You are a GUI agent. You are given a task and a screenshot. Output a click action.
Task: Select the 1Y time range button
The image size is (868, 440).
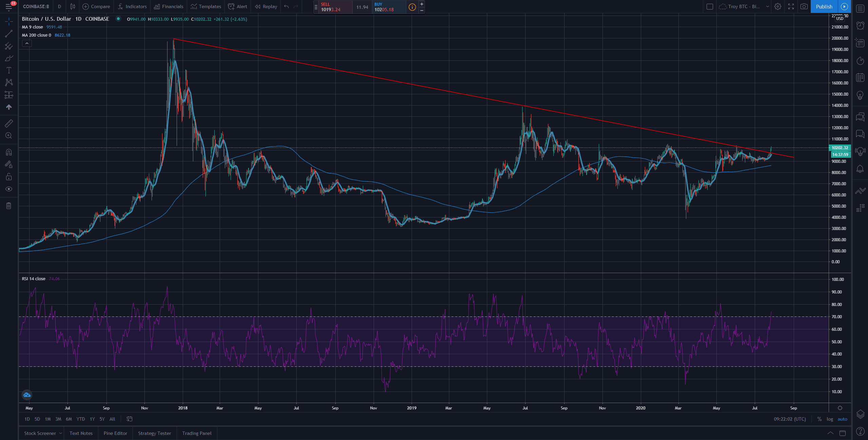(x=92, y=419)
